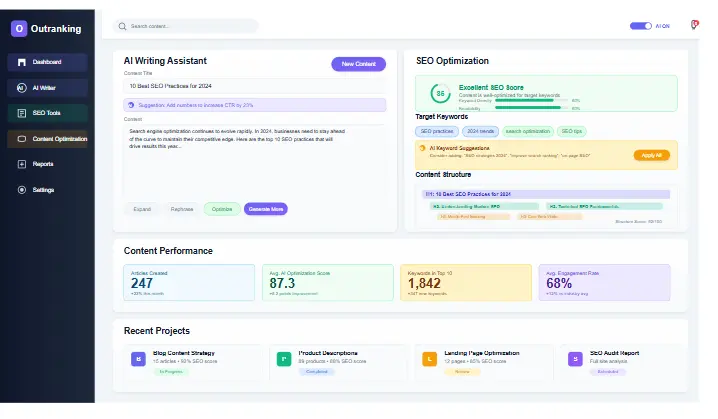Click the 'Scheduled' status badge
Image resolution: width=718 pixels, height=419 pixels.
(x=608, y=372)
